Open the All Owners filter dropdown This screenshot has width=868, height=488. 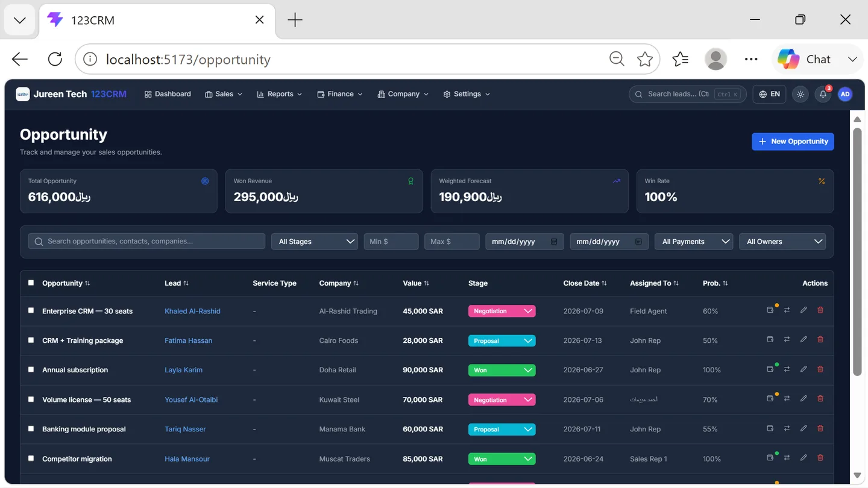tap(782, 242)
